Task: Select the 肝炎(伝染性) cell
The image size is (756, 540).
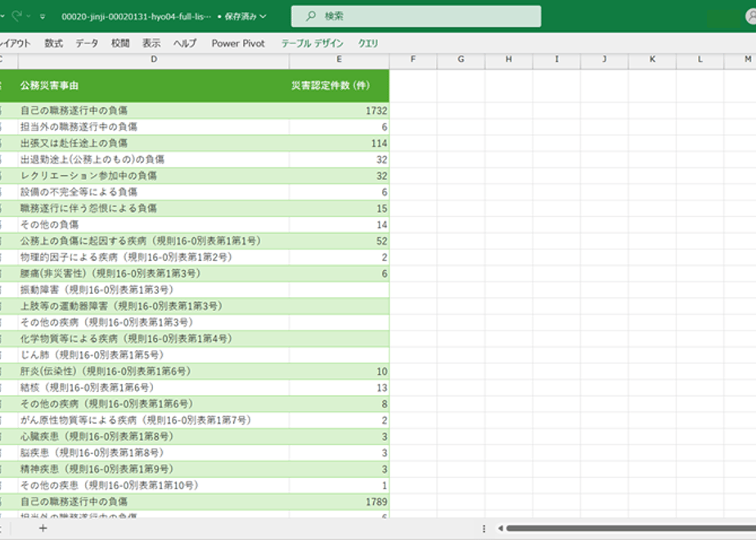Action: click(x=154, y=371)
